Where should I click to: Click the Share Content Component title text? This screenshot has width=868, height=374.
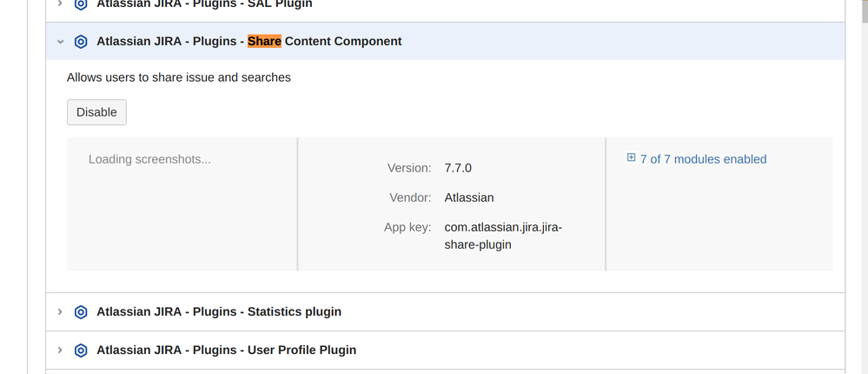coord(342,41)
